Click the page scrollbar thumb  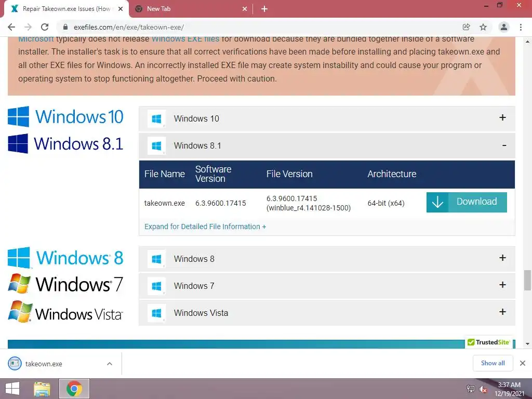pos(527,280)
